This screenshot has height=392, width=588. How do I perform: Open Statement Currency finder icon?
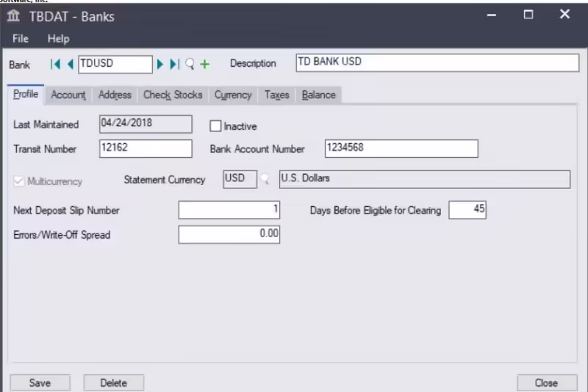pyautogui.click(x=265, y=179)
